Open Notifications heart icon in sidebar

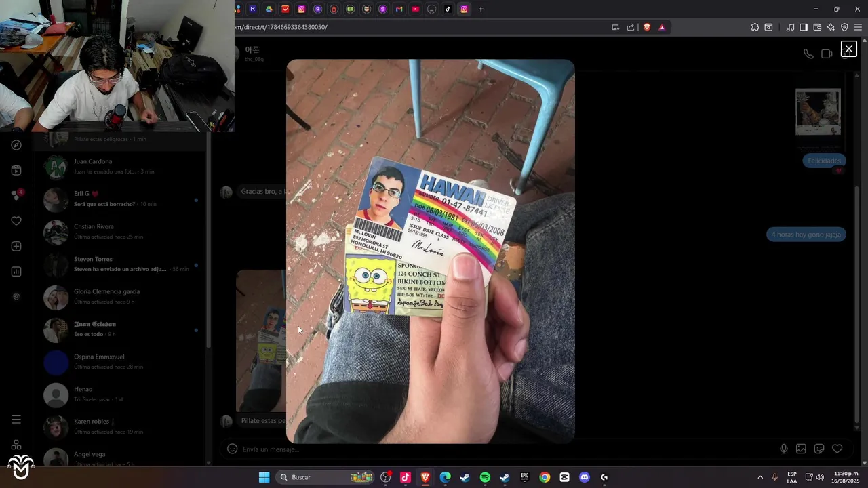pyautogui.click(x=16, y=221)
